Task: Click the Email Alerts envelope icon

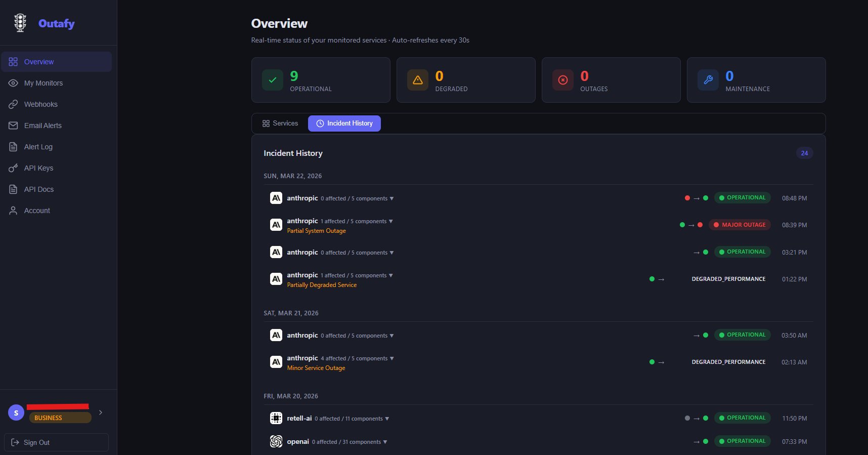Action: pos(13,126)
